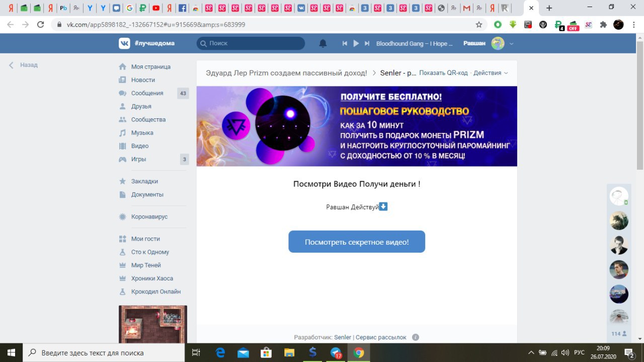Viewport: 644px width, 362px height.
Task: Open Сообщества in the sidebar
Action: 148,119
